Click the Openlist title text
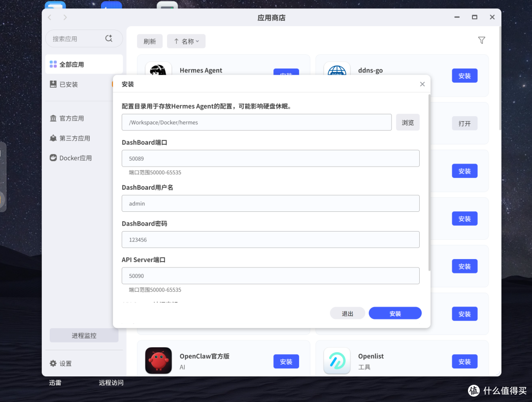 (371, 356)
